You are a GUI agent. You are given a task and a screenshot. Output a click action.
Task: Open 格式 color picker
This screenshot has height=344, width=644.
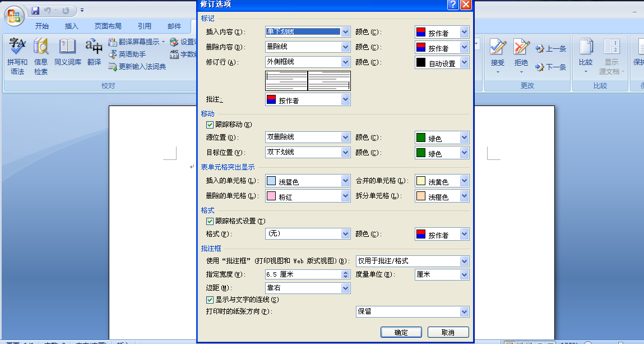click(442, 234)
